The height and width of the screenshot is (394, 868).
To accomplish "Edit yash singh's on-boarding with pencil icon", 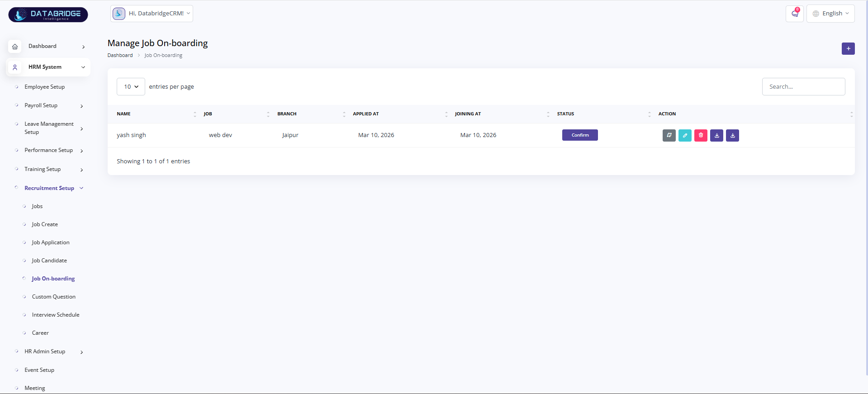I will point(685,135).
